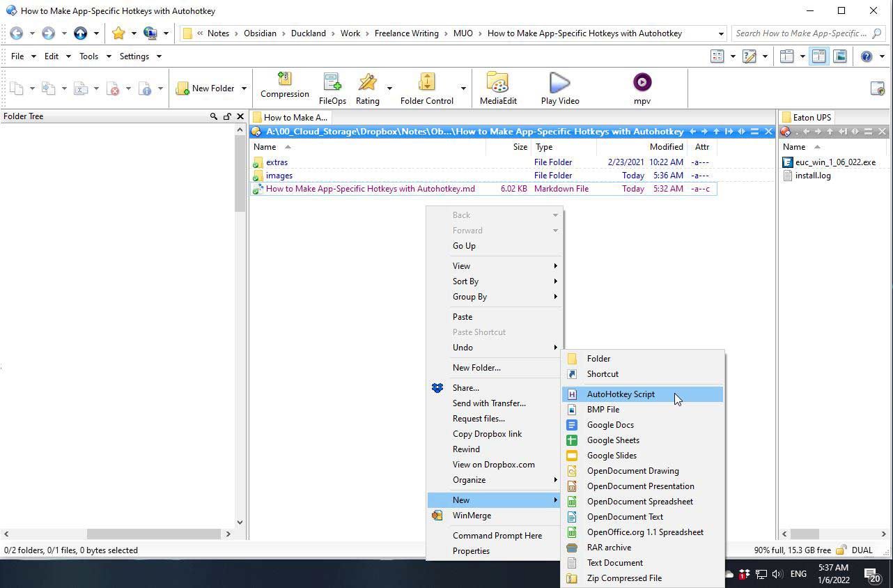Toggle the Folder Tree lock icon
Viewport: 893px width, 588px height.
(x=227, y=116)
